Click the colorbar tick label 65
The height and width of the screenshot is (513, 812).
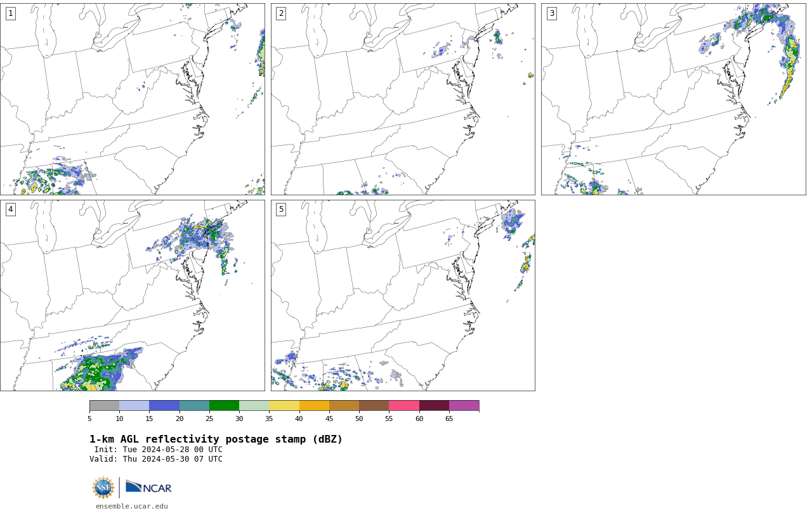point(449,419)
